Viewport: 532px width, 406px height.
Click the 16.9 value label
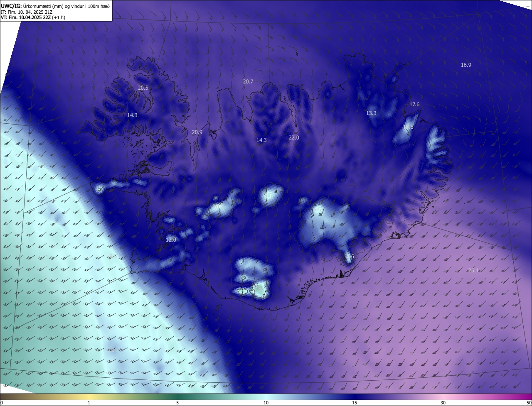pyautogui.click(x=466, y=65)
